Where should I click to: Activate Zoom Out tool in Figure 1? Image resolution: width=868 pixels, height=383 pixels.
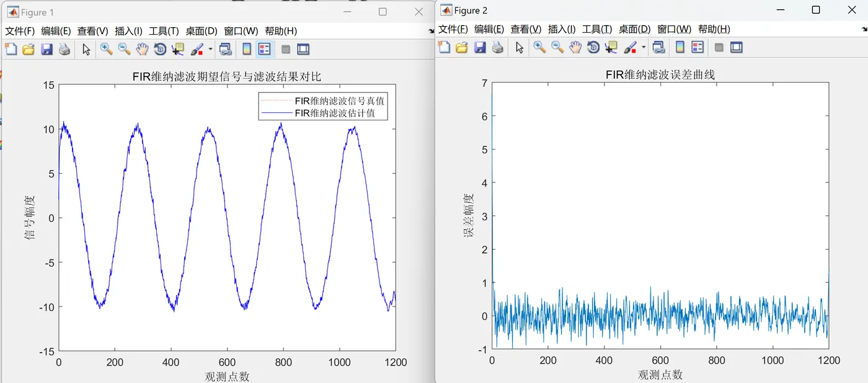(x=124, y=49)
